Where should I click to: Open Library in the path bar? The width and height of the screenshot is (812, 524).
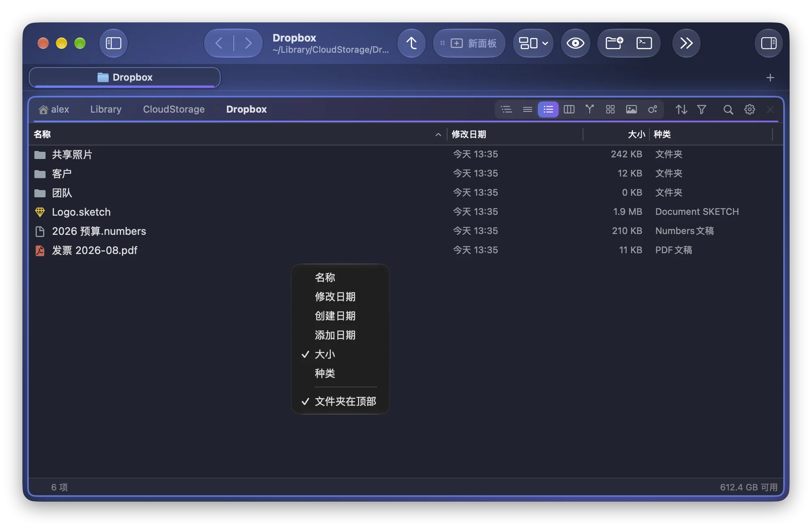point(106,109)
